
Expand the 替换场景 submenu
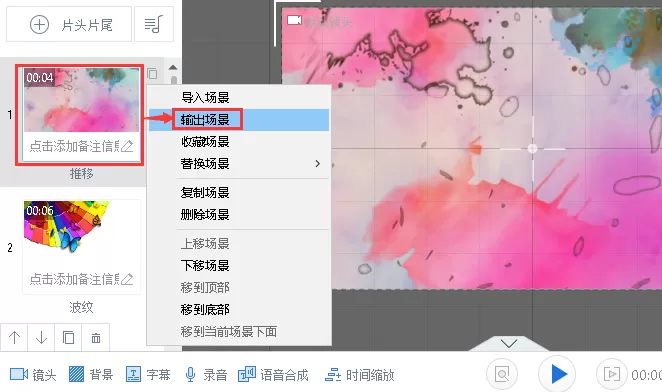[x=239, y=163]
